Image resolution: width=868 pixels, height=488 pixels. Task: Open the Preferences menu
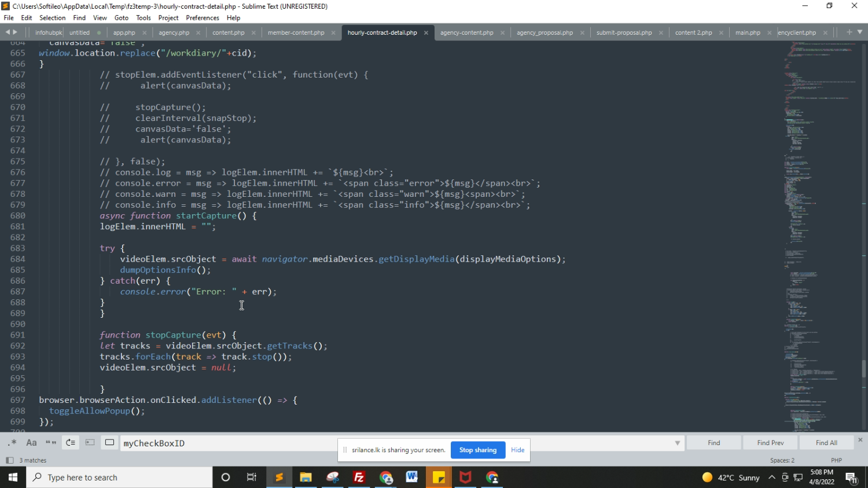click(203, 18)
